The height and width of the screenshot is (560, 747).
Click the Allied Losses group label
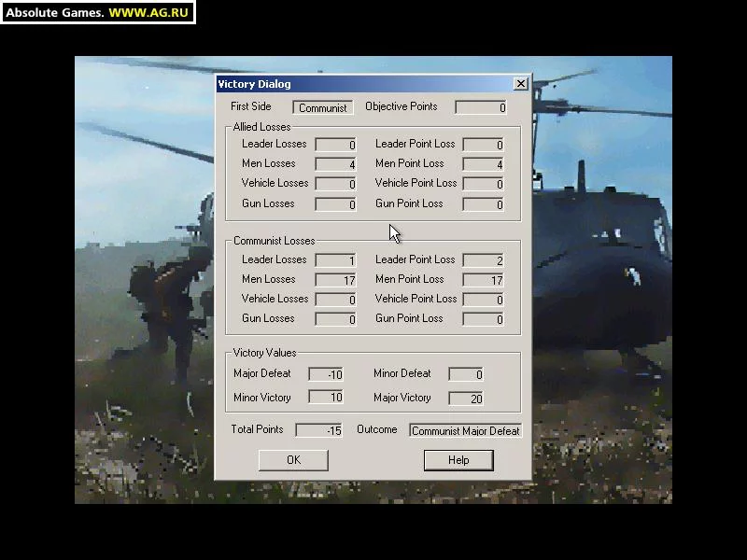click(x=261, y=127)
